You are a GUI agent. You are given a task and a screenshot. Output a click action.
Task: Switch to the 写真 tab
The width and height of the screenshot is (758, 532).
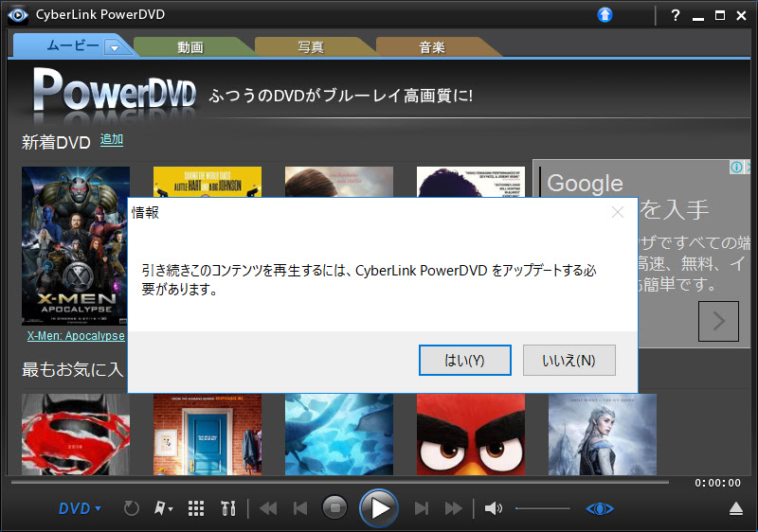click(311, 47)
